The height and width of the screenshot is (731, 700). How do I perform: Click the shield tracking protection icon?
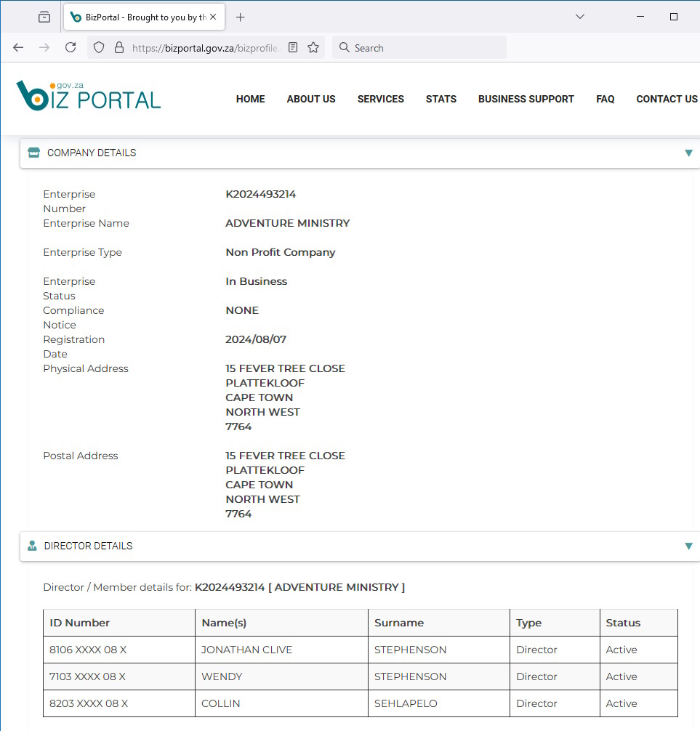coord(100,48)
